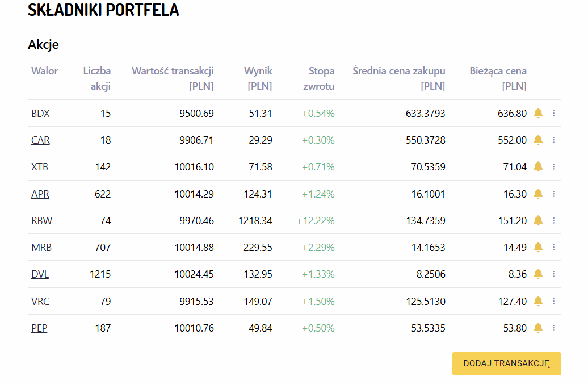The height and width of the screenshot is (385, 588).
Task: Click the APR stock symbol
Action: pos(40,194)
